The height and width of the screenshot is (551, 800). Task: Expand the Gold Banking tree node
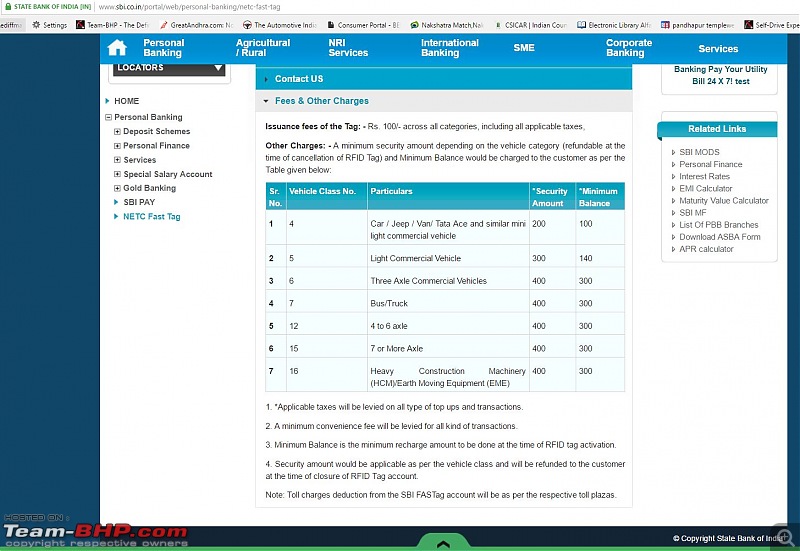pyautogui.click(x=117, y=188)
